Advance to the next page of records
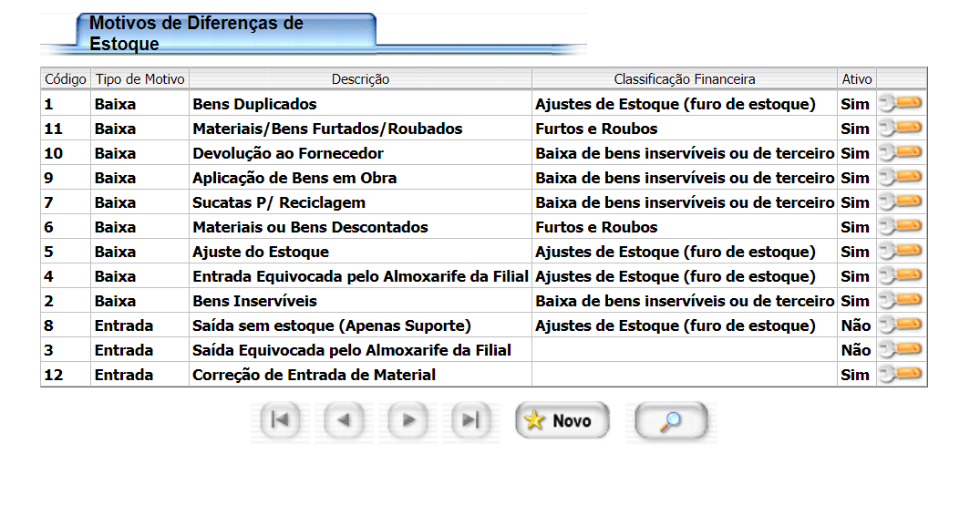 [x=407, y=420]
